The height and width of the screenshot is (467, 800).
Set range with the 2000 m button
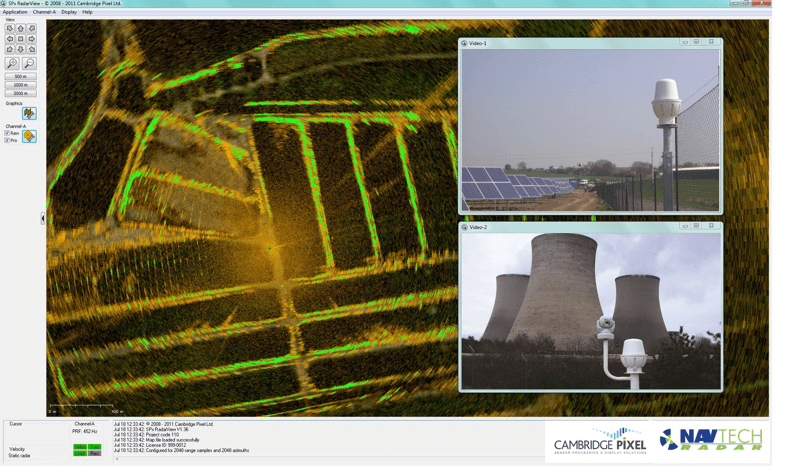20,94
